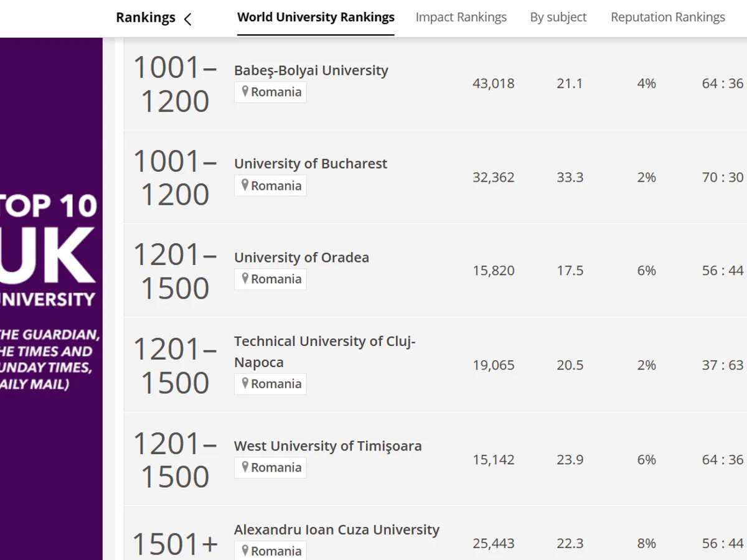Click location pin under Alexandru Ioan Cuza

click(x=245, y=551)
